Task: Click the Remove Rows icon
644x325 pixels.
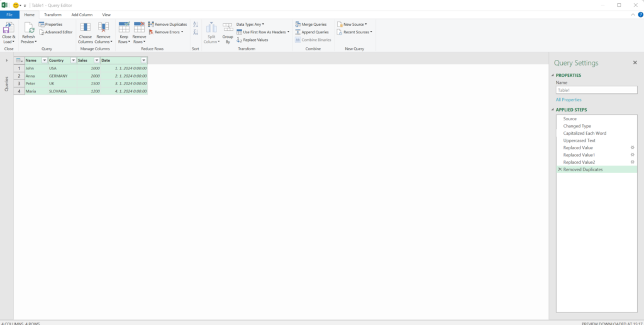Action: 139,28
